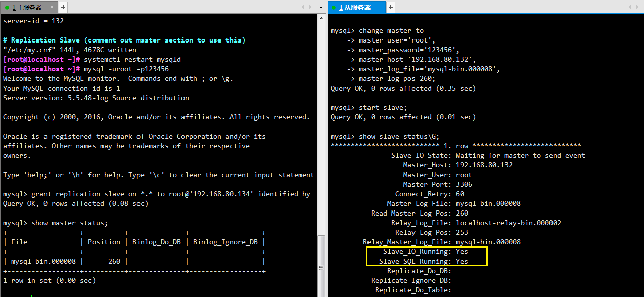Screen dimensions: 644x297
Task: Close the 1 从服务器 tab
Action: coord(380,7)
